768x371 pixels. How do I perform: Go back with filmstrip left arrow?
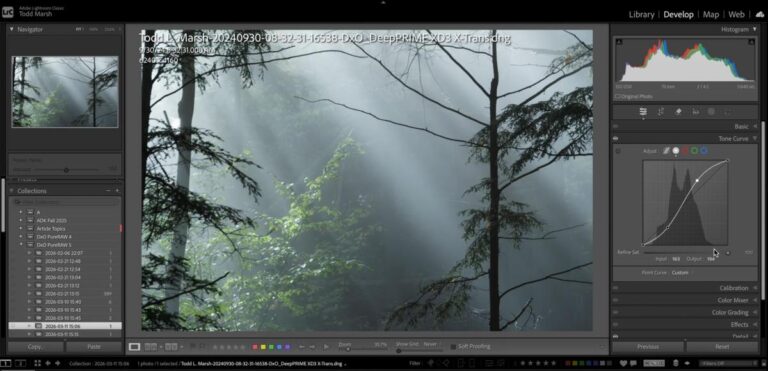pos(48,363)
